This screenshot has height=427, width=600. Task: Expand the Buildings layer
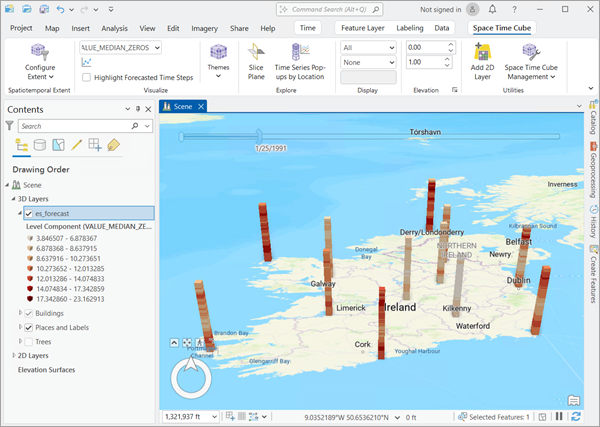(x=21, y=313)
